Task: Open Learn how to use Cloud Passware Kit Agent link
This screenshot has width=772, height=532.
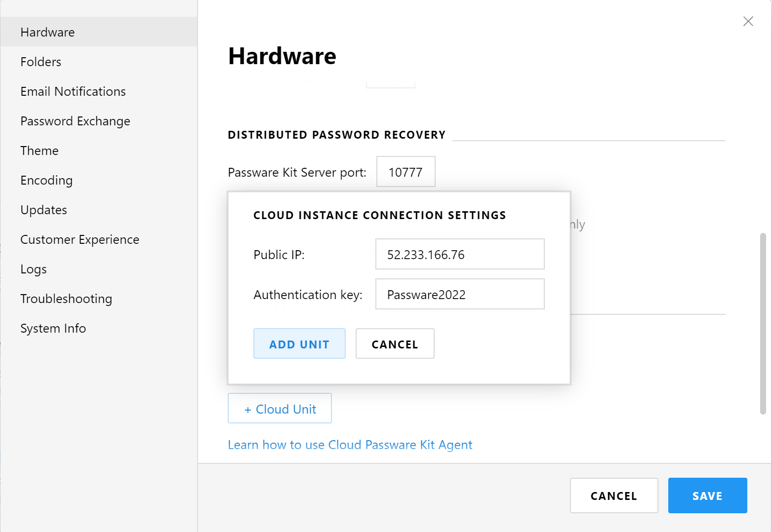Action: point(350,445)
